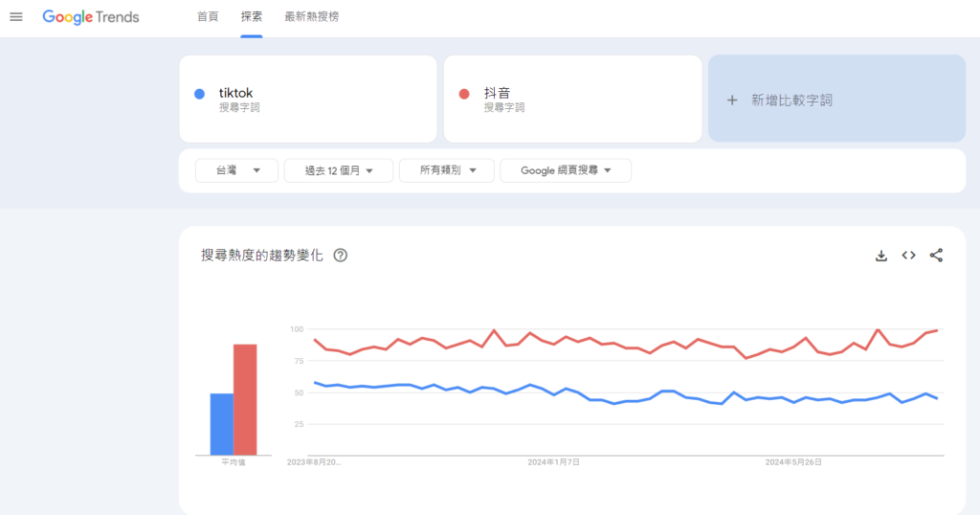Click the 2023年8月20 axis label
980x515 pixels.
coord(314,462)
